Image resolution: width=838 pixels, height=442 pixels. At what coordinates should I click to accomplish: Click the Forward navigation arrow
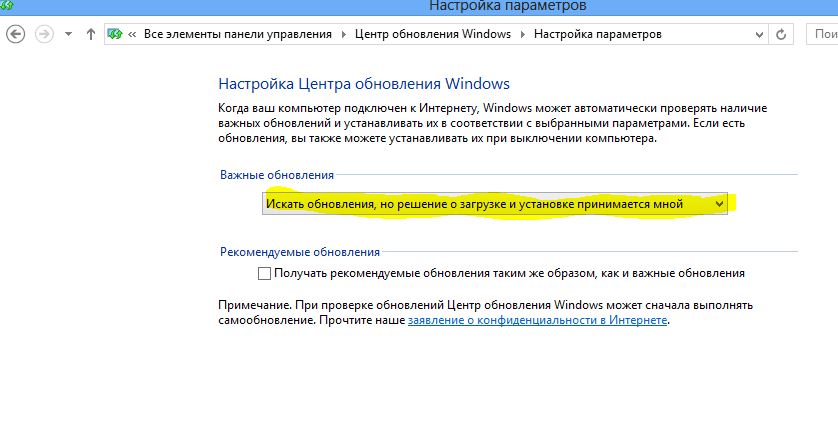(x=44, y=34)
